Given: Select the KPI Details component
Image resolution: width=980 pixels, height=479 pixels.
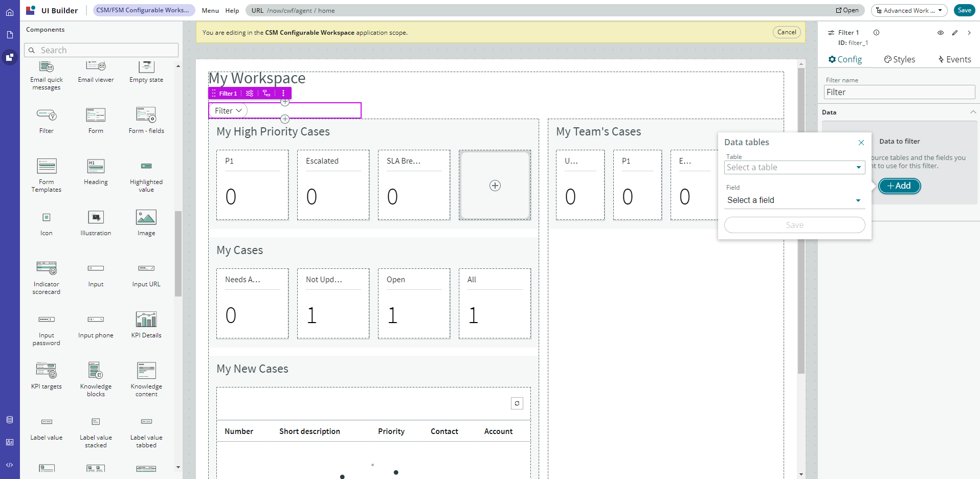Looking at the screenshot, I should coord(146,320).
